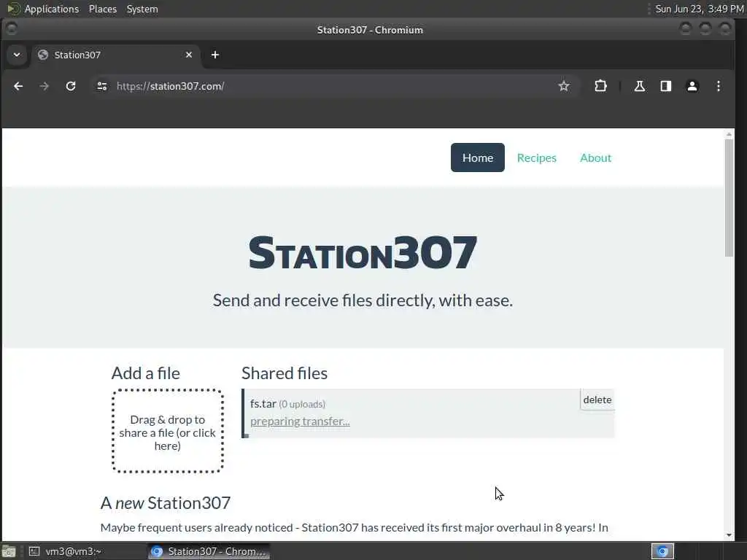Click the 'Add a file' heading
The width and height of the screenshot is (747, 560).
pos(146,373)
